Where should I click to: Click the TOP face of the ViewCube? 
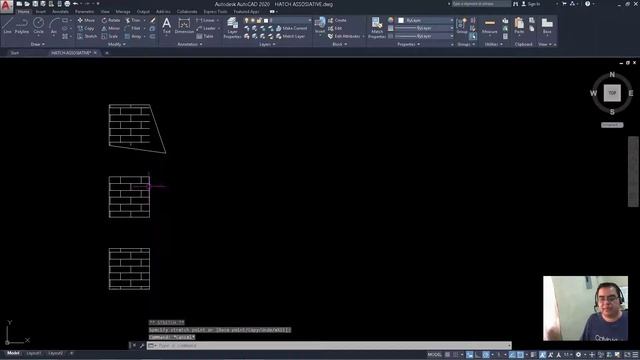point(612,93)
